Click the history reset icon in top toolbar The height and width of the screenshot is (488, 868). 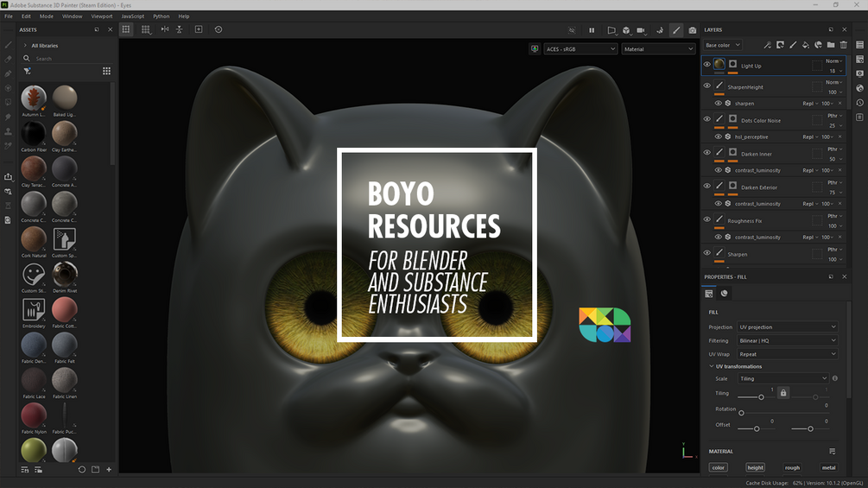[219, 29]
